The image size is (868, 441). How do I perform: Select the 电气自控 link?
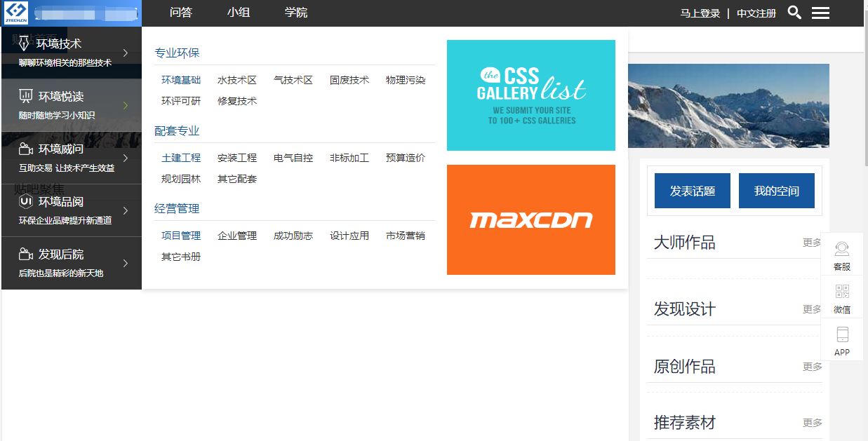click(x=293, y=158)
